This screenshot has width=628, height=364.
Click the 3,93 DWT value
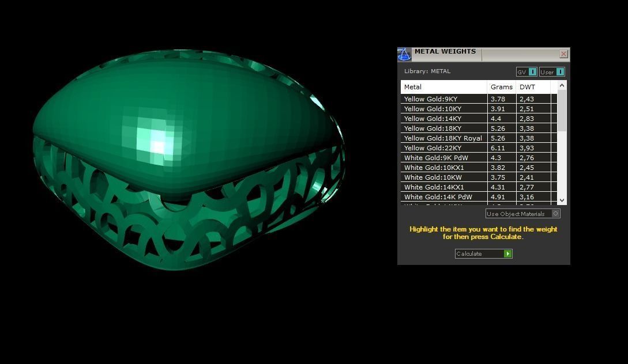click(x=527, y=148)
